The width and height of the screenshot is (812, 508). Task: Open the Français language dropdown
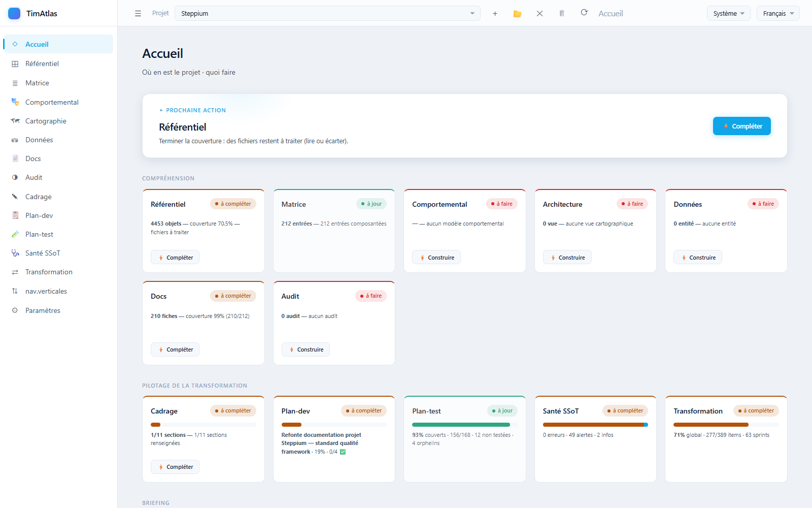(778, 14)
